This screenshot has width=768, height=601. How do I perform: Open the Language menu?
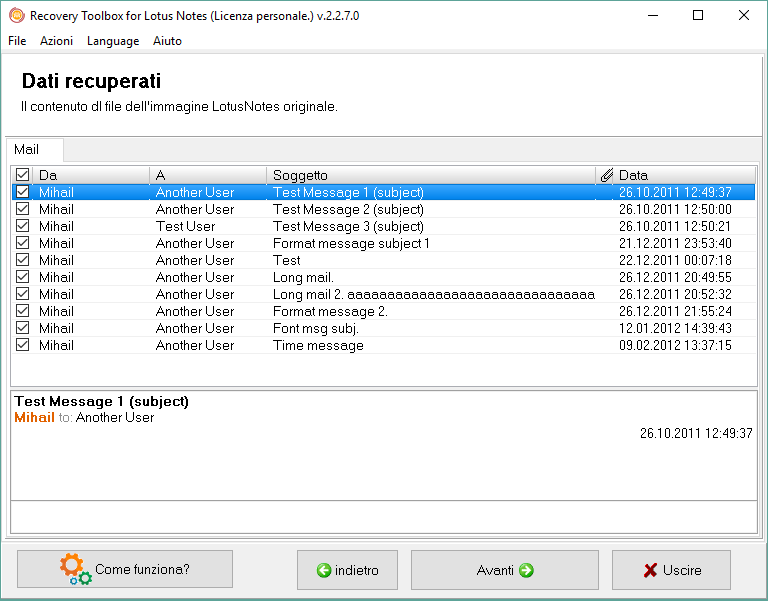tap(113, 41)
